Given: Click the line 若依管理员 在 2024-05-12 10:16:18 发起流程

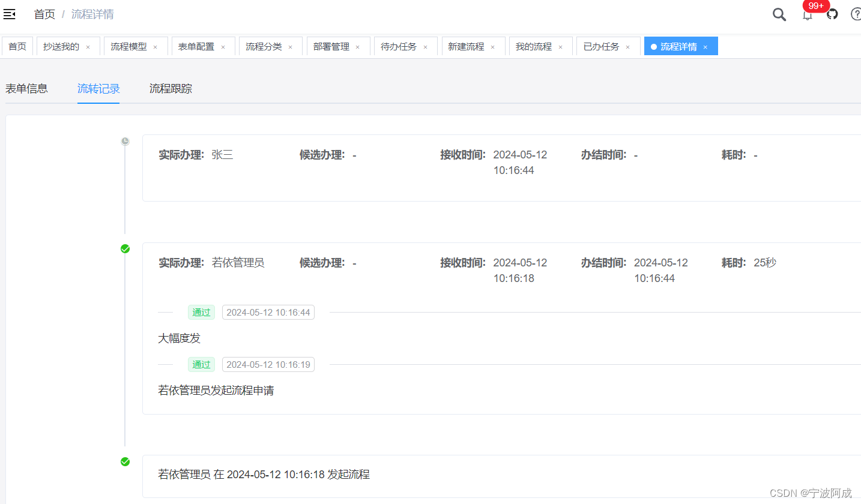Looking at the screenshot, I should [264, 475].
